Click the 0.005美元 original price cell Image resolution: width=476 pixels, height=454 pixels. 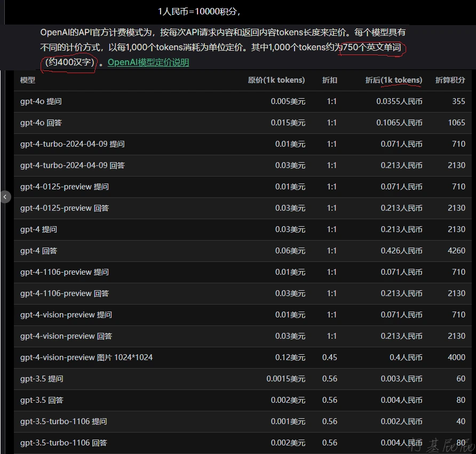288,101
